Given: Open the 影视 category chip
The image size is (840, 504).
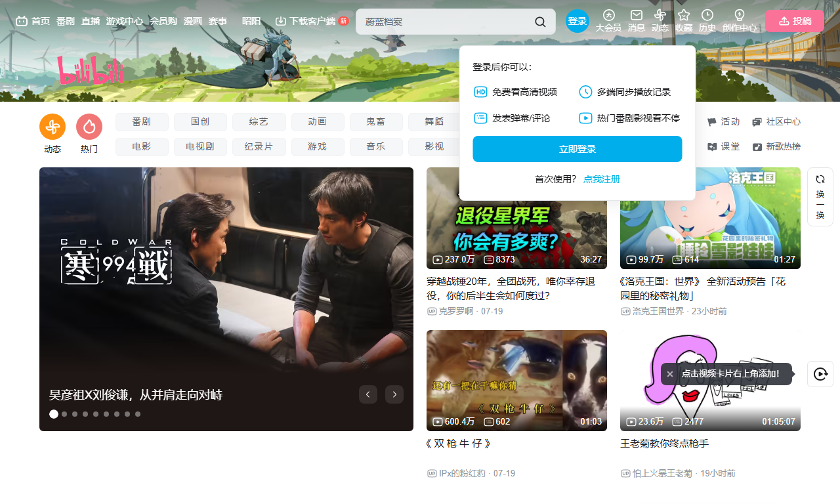Looking at the screenshot, I should pos(434,147).
